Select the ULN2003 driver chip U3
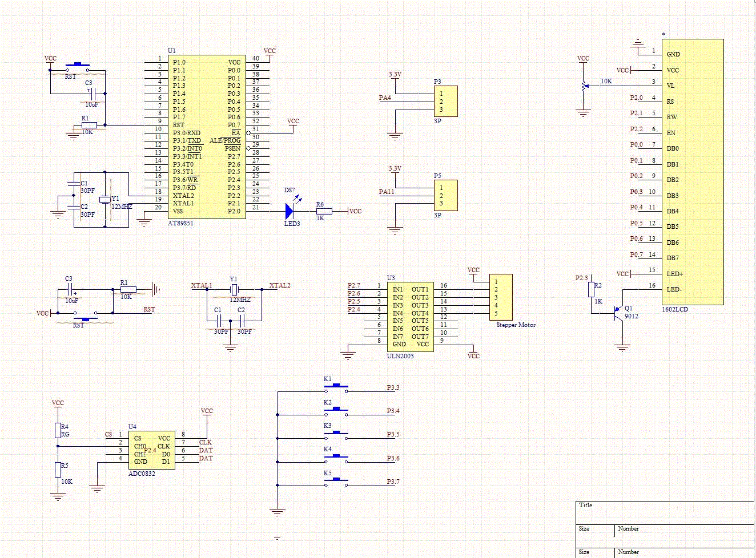The image size is (756, 558). 409,317
